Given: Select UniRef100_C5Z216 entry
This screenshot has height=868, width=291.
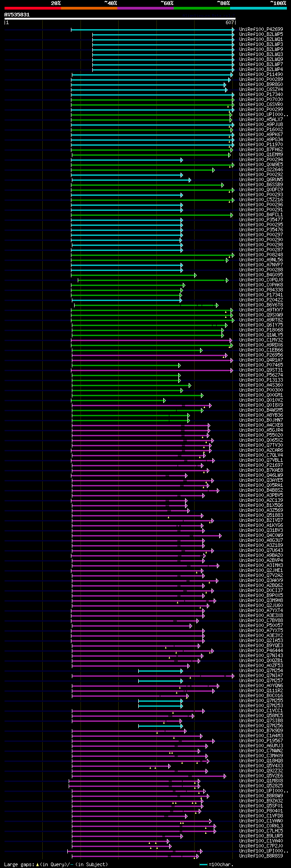Looking at the screenshot, I should 261,199.
